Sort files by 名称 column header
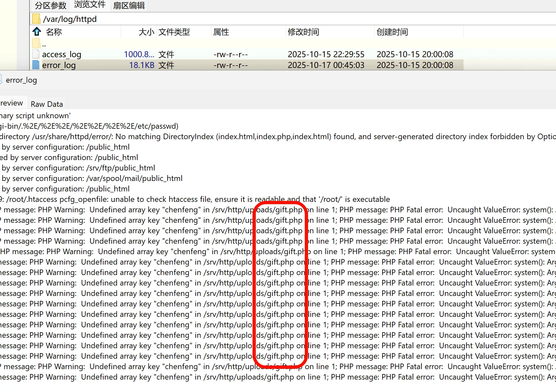 coord(54,32)
